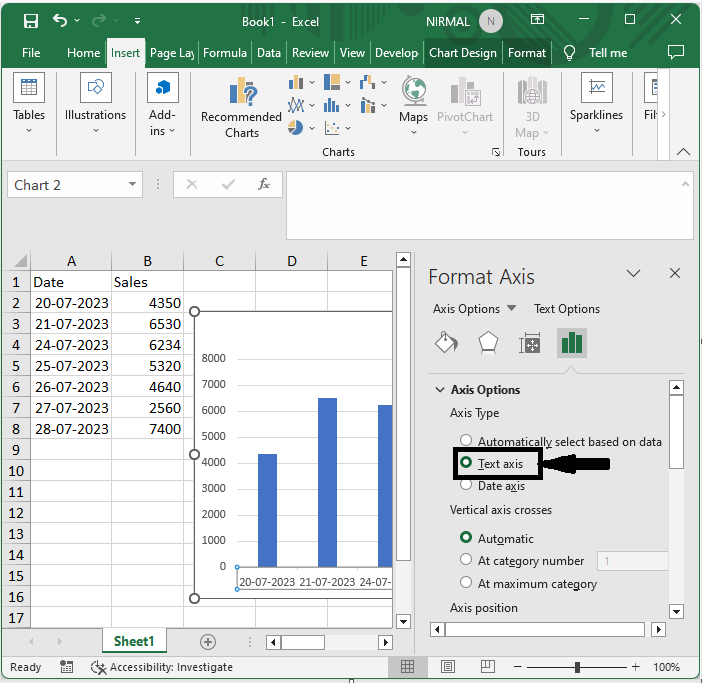Screen dimensions: 702x683
Task: Open the Review ribbon tab
Action: (x=310, y=53)
